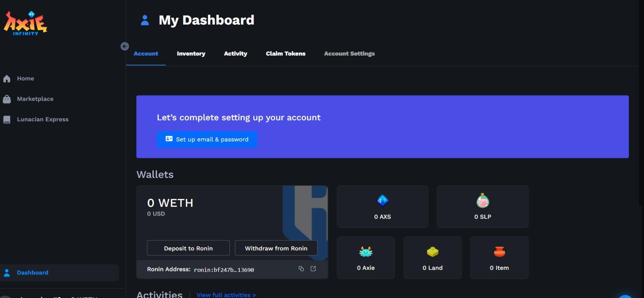This screenshot has height=298, width=644.
Task: Click the Axie Infinity logo
Action: tap(25, 23)
